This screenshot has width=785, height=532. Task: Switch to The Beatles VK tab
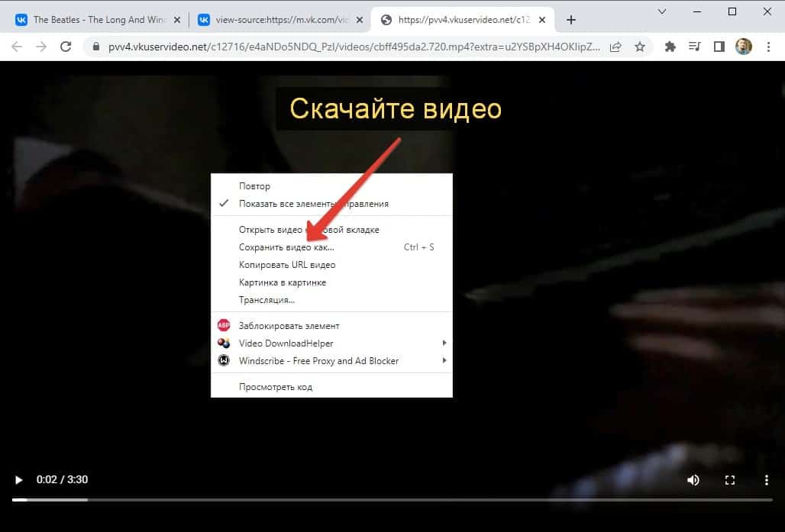tap(95, 20)
